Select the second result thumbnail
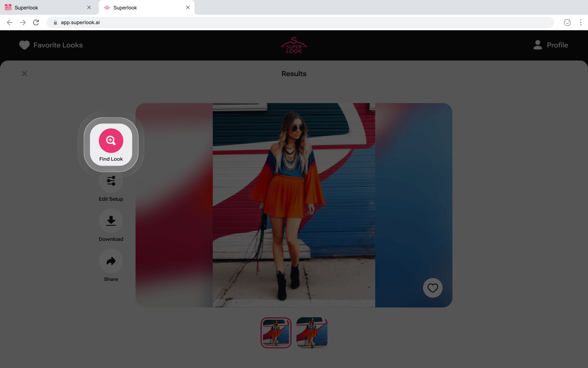This screenshot has width=588, height=368. [312, 333]
